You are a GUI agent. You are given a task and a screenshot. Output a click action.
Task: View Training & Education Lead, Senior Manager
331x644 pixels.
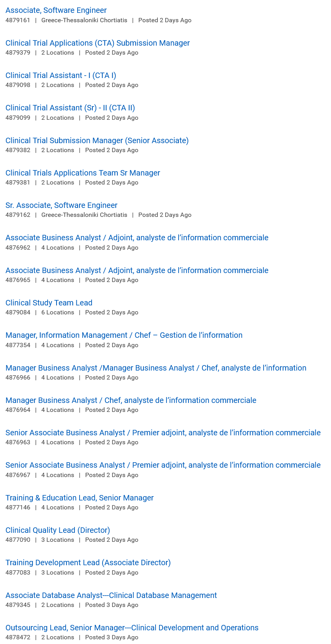click(80, 498)
